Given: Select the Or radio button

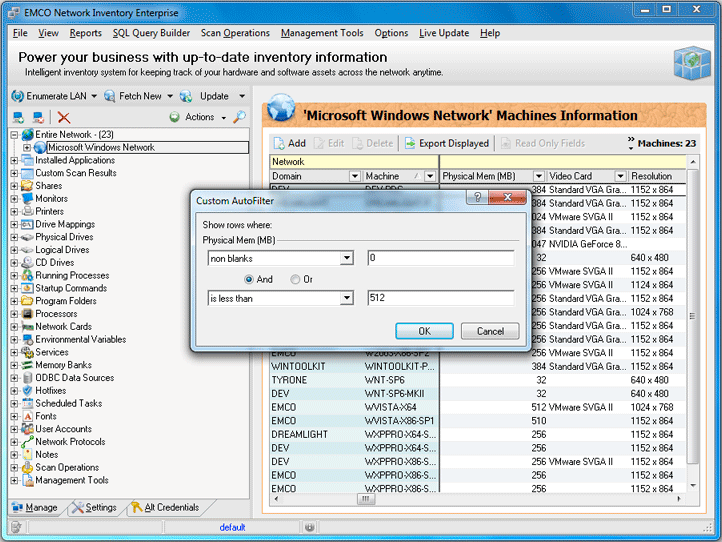Looking at the screenshot, I should [295, 279].
